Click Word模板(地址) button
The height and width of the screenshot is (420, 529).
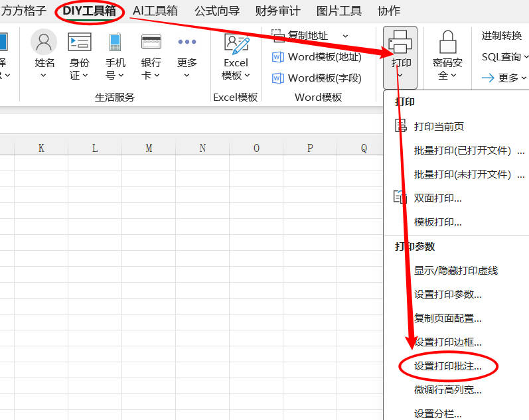(x=317, y=56)
